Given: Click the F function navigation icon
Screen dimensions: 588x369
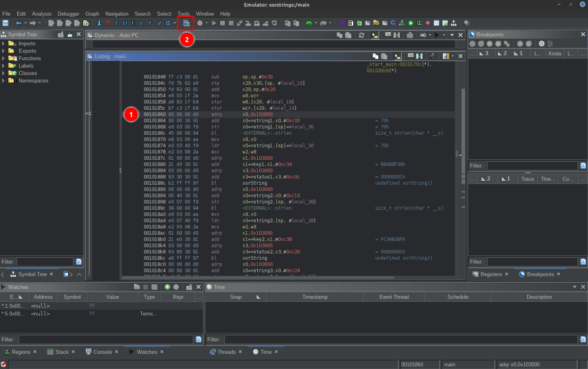Looking at the screenshot, I should coord(150,23).
